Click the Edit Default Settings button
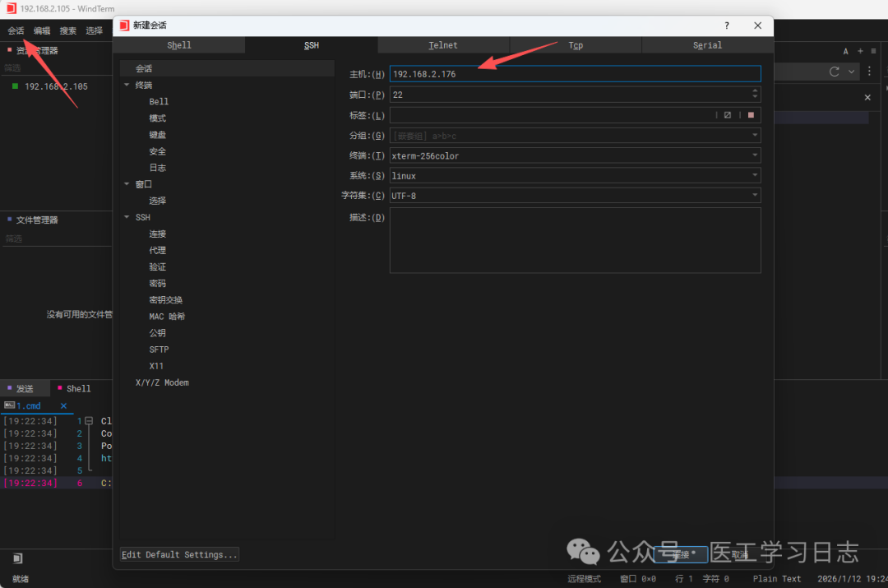 (x=179, y=554)
